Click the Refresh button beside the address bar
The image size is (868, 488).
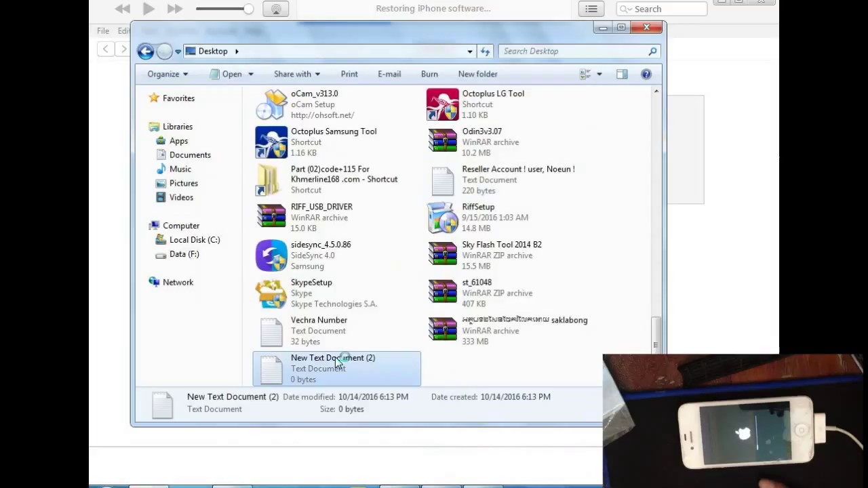coord(486,51)
